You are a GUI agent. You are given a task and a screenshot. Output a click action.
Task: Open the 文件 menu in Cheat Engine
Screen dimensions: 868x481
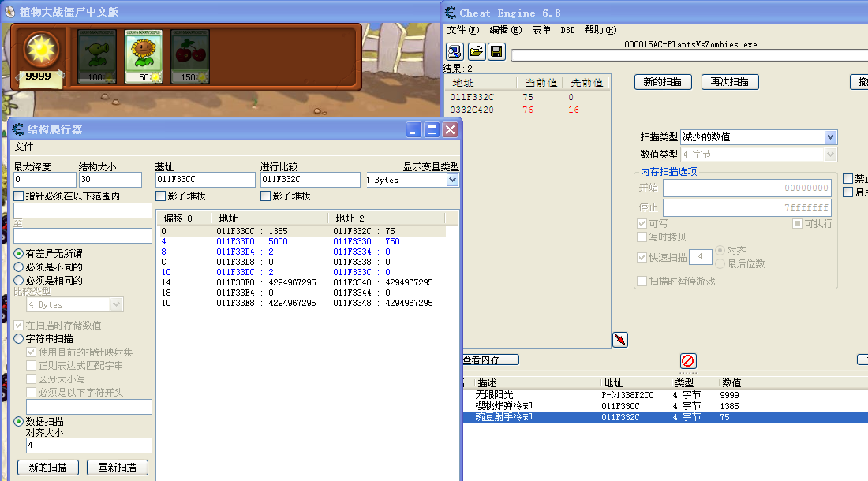point(462,30)
